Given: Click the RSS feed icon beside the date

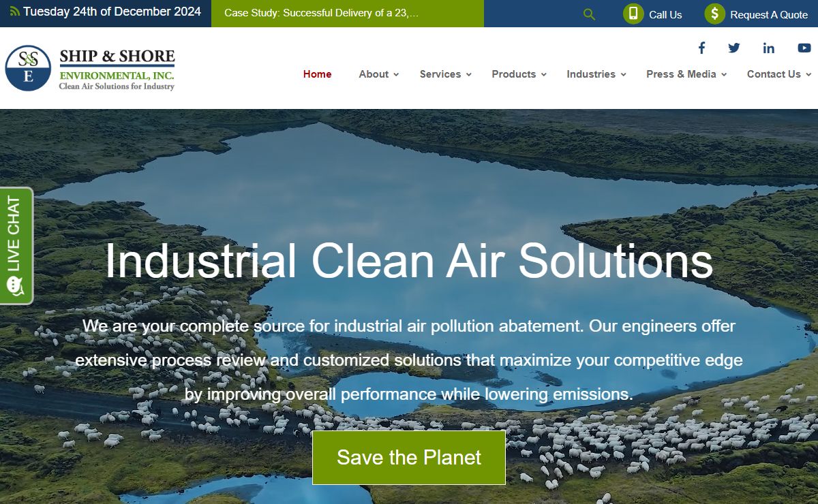Looking at the screenshot, I should (14, 12).
